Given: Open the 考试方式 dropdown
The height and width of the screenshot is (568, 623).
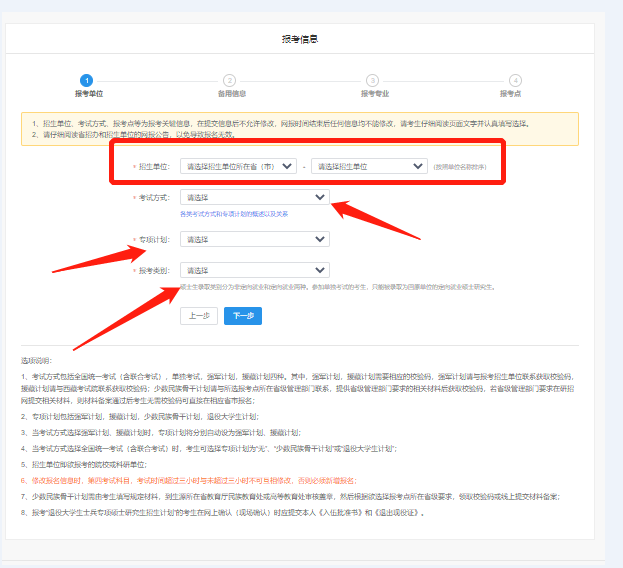Looking at the screenshot, I should point(254,198).
